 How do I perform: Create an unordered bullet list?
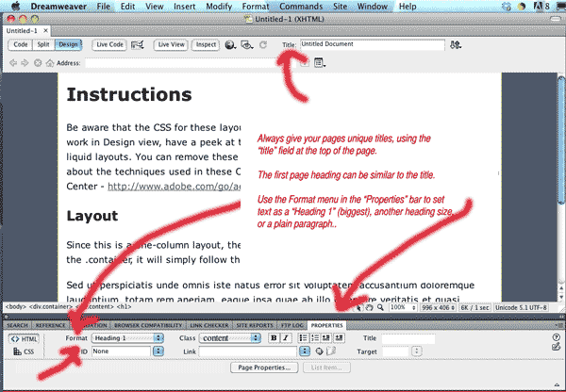303,338
